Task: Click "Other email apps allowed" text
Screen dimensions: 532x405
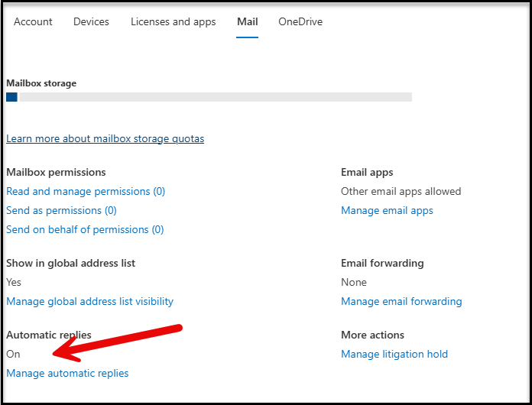Action: [401, 191]
